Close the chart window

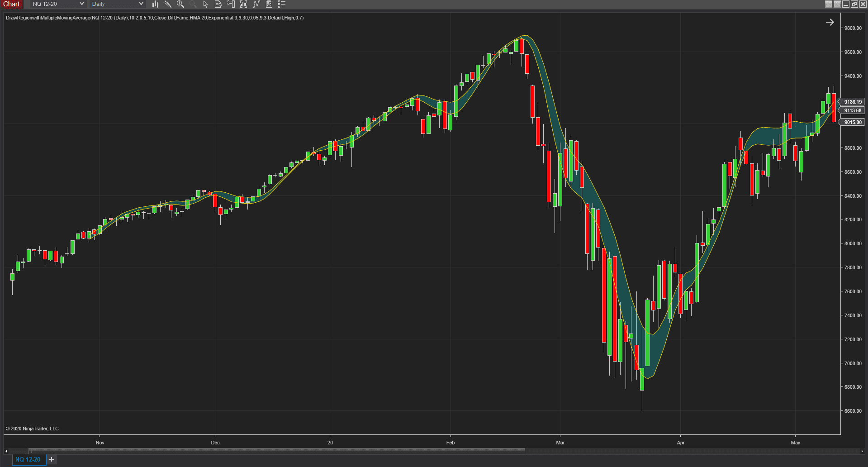[x=863, y=4]
